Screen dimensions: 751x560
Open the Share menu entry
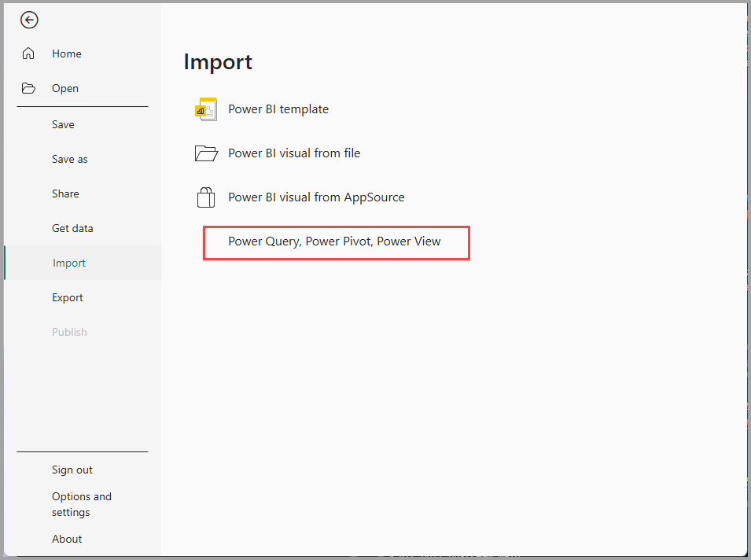tap(65, 193)
